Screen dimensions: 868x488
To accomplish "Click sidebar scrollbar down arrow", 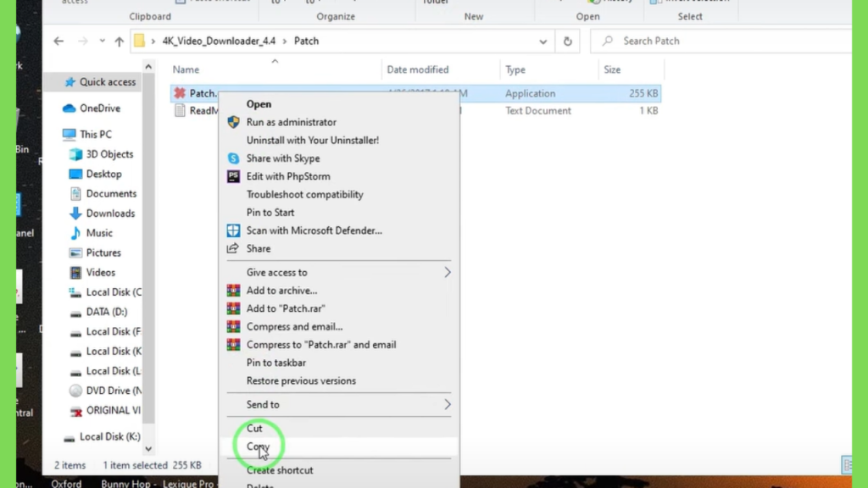I will 148,449.
